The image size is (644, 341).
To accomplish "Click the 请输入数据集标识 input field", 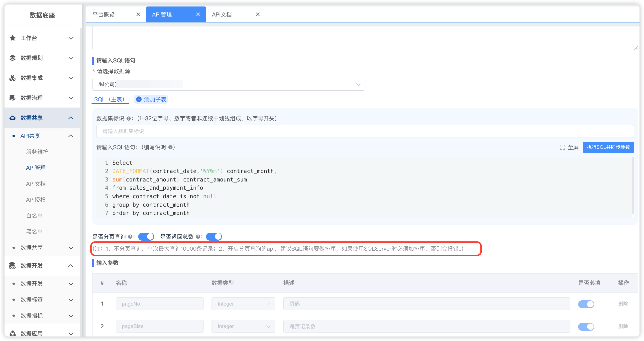I will (x=365, y=131).
